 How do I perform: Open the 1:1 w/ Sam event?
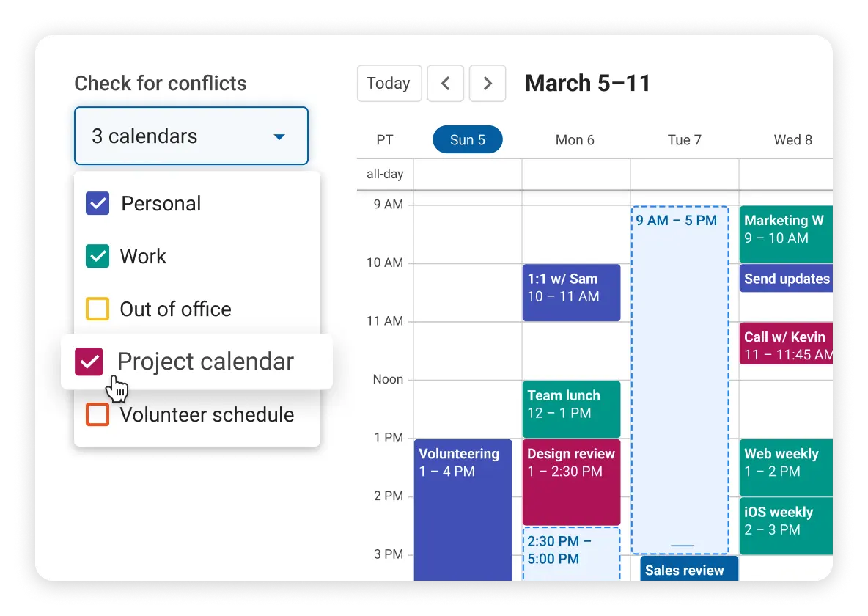(x=571, y=292)
